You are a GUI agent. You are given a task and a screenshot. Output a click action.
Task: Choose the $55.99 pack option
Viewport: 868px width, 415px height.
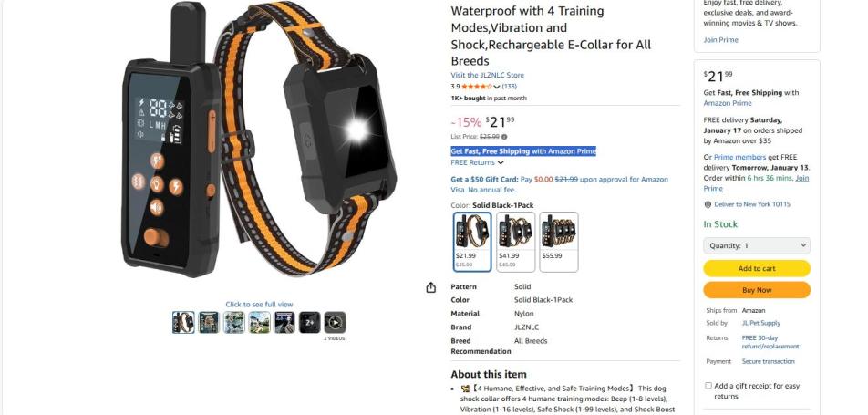[x=559, y=242]
